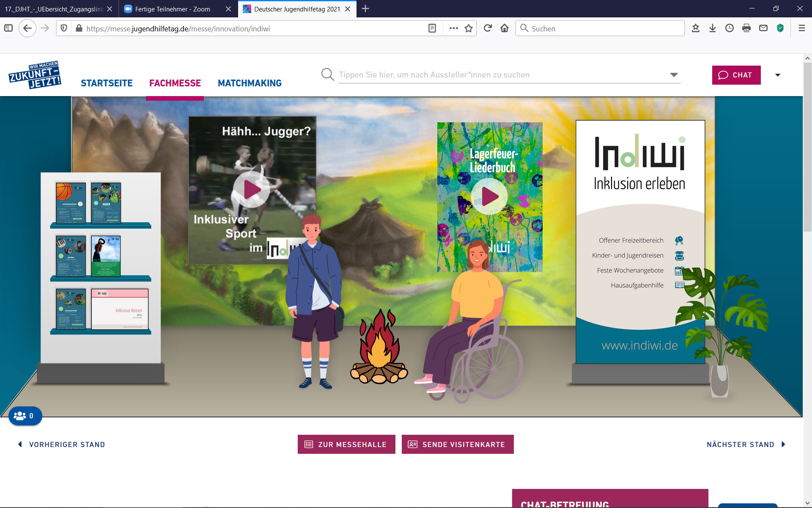
Task: Open the Firefox downloads panel
Action: pos(713,28)
